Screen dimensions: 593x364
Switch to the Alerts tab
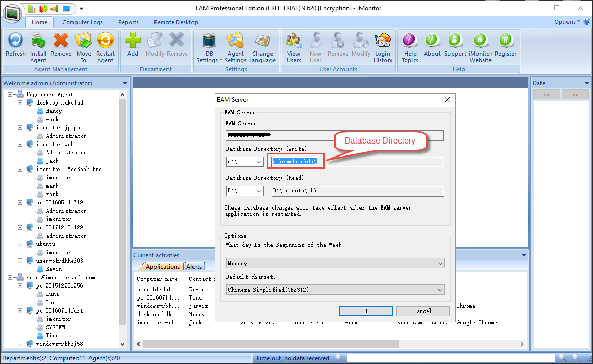tap(194, 266)
